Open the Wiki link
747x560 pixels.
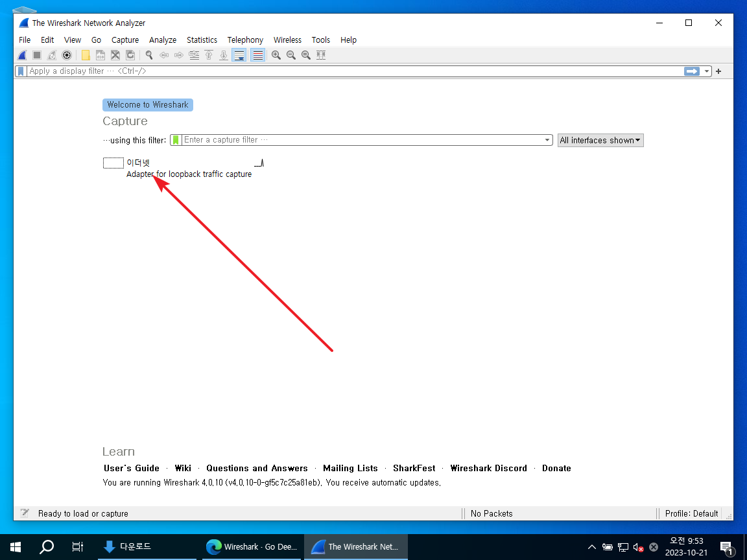point(183,468)
